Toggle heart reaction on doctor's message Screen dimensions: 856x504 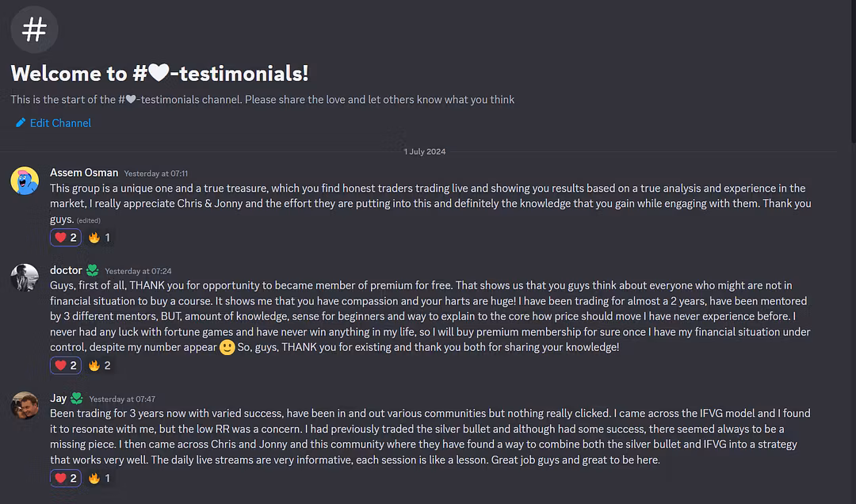tap(66, 365)
